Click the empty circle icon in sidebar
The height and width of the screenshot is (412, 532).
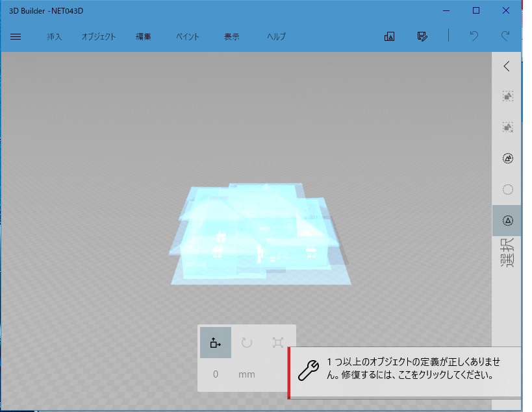pos(507,189)
